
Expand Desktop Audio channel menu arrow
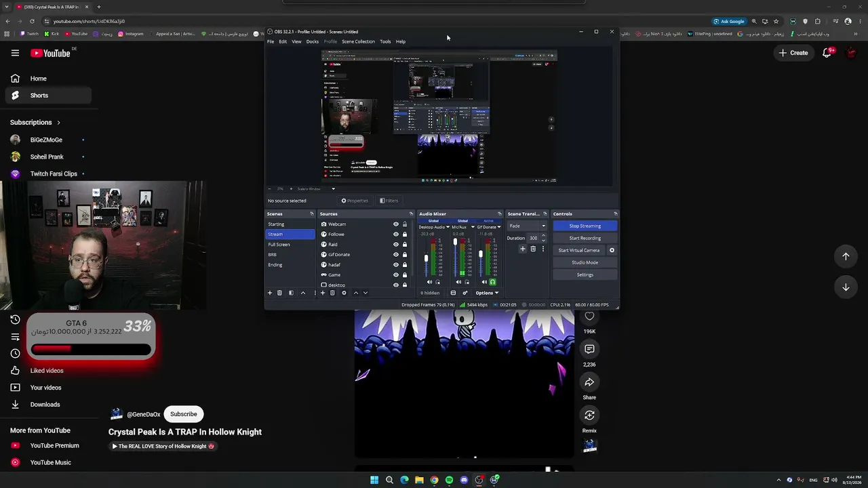448,227
